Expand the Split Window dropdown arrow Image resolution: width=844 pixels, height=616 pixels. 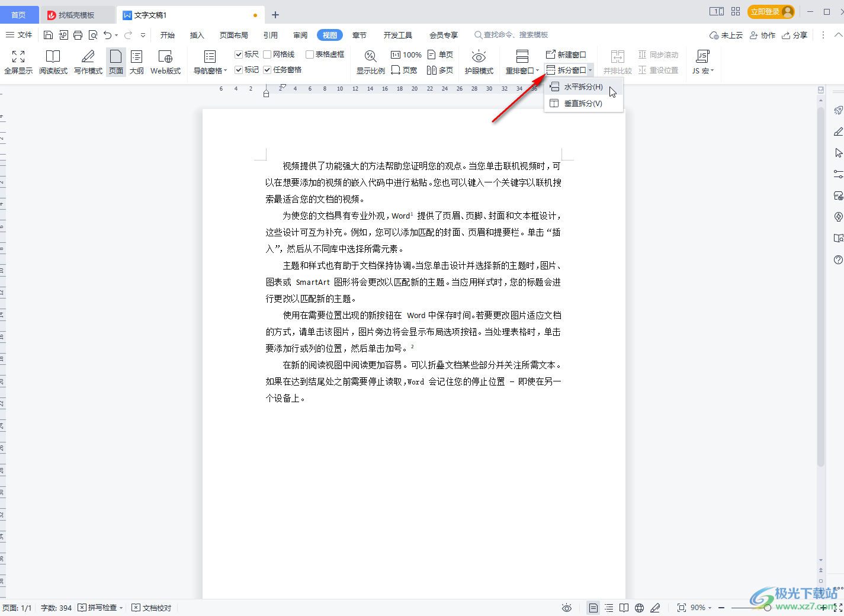(x=590, y=70)
